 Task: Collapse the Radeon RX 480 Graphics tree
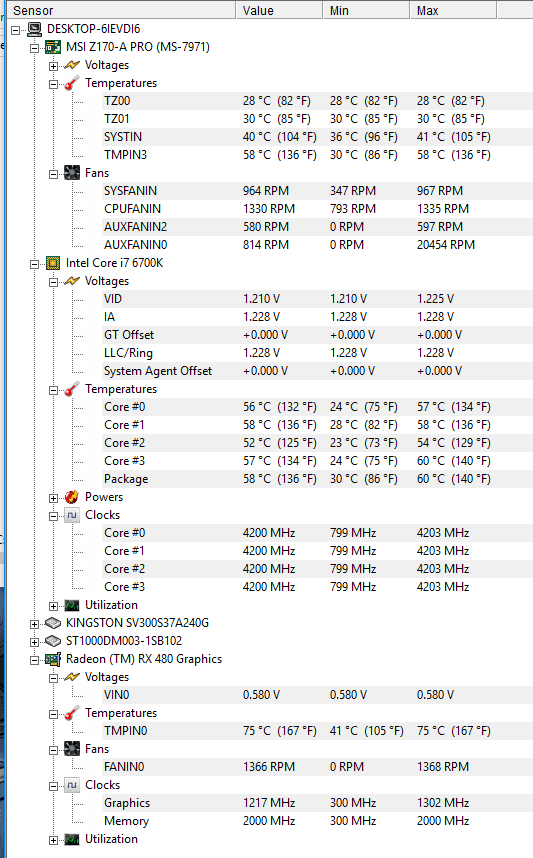[34, 660]
